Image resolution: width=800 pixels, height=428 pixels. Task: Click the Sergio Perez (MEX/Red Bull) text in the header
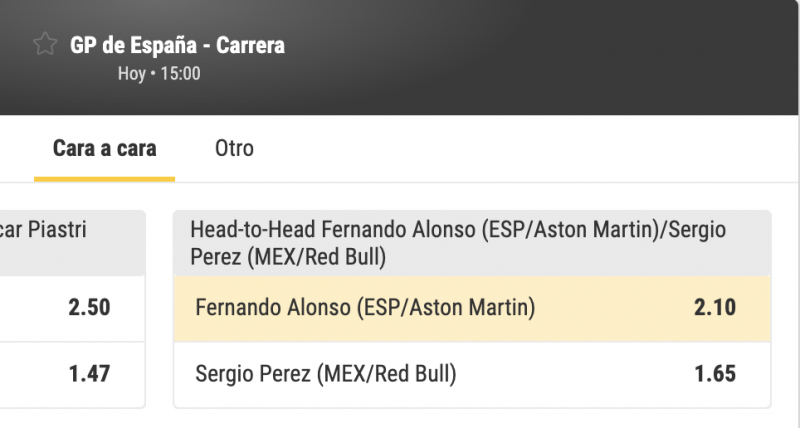(289, 257)
